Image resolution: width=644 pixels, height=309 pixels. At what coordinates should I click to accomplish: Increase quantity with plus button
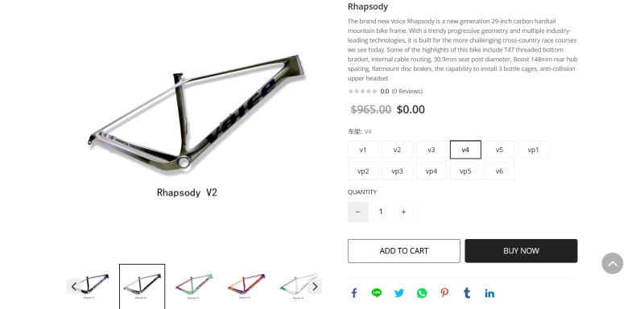(403, 212)
